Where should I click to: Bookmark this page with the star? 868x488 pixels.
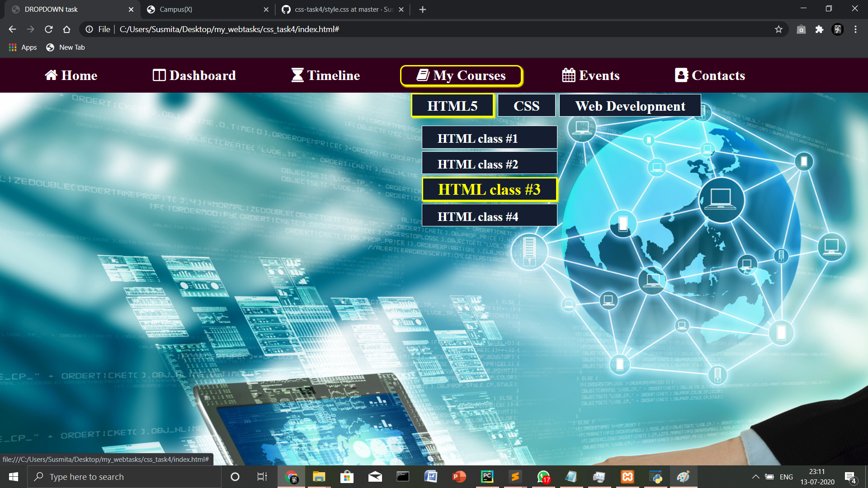pyautogui.click(x=778, y=29)
